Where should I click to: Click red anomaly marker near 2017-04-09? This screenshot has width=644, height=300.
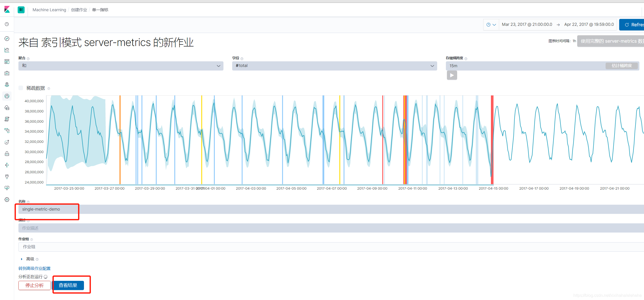(x=383, y=140)
